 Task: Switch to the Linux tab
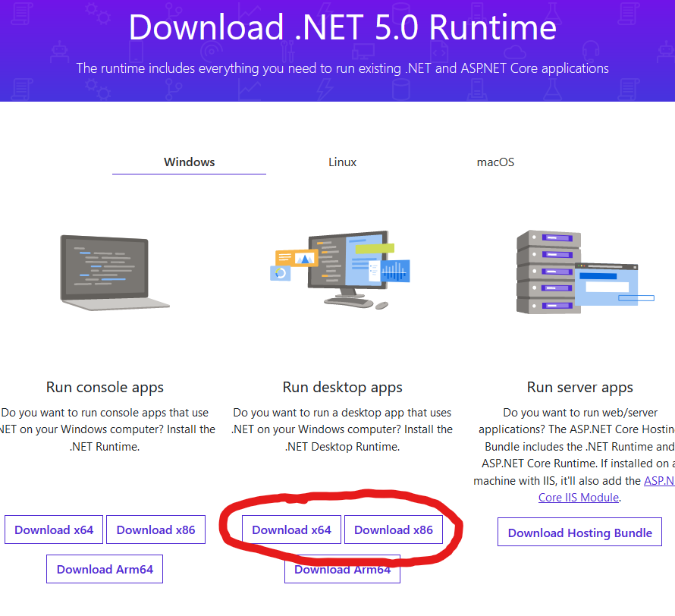point(342,162)
